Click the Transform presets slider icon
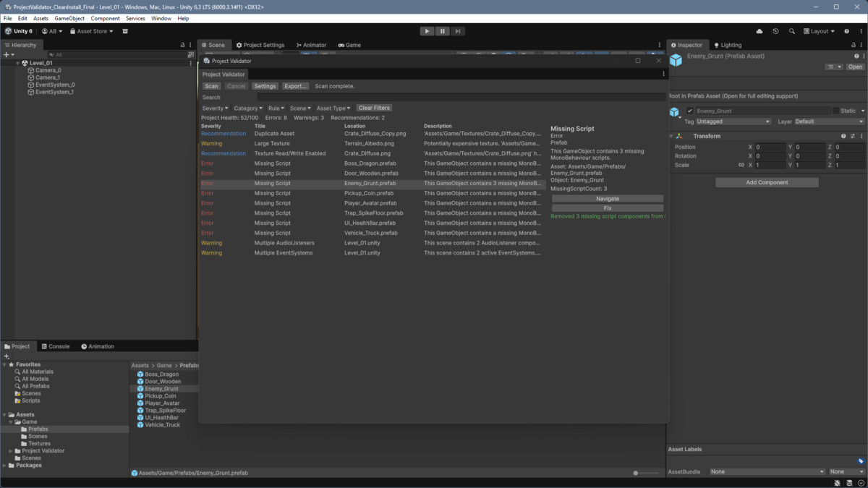Viewport: 868px width, 488px height. [x=852, y=136]
